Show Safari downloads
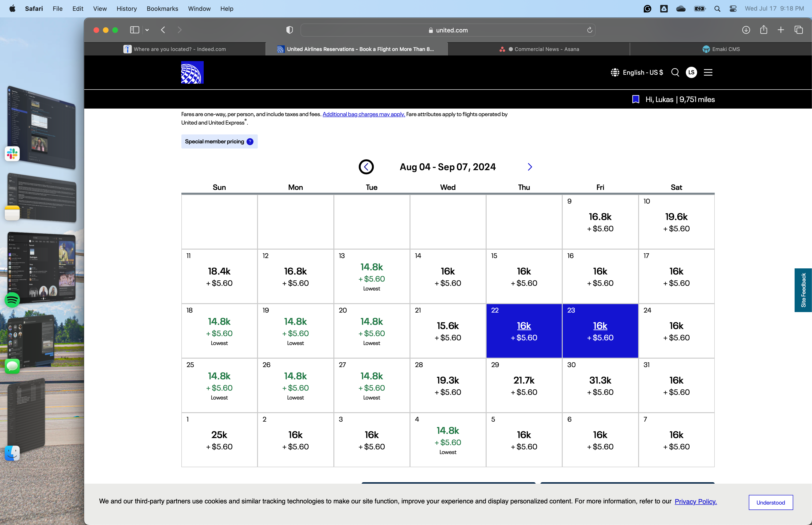This screenshot has height=525, width=812. (746, 30)
